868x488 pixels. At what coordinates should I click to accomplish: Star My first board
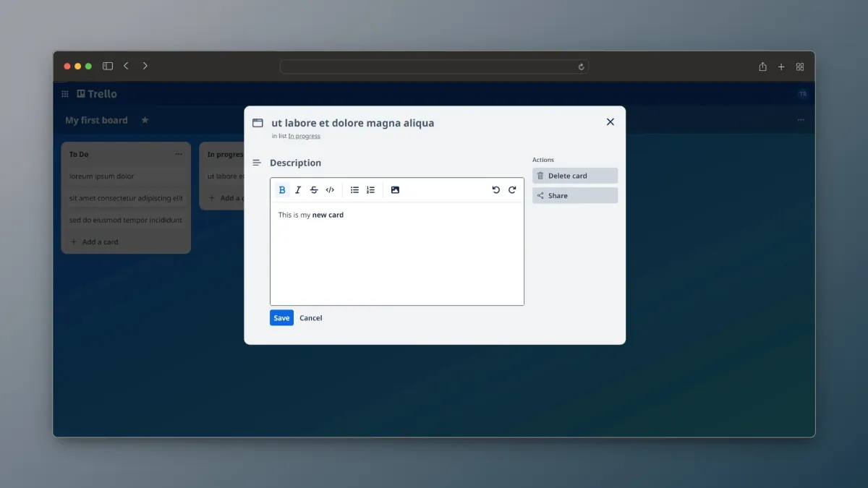click(x=145, y=121)
